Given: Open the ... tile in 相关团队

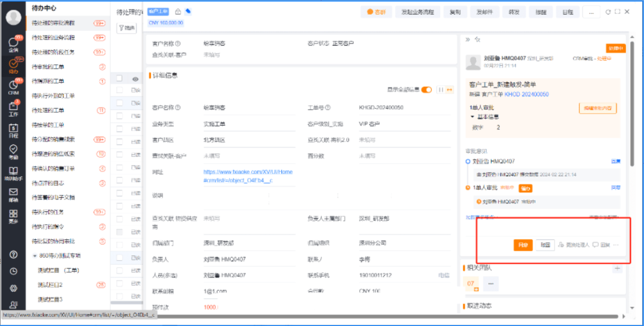Looking at the screenshot, I should coord(491,283).
